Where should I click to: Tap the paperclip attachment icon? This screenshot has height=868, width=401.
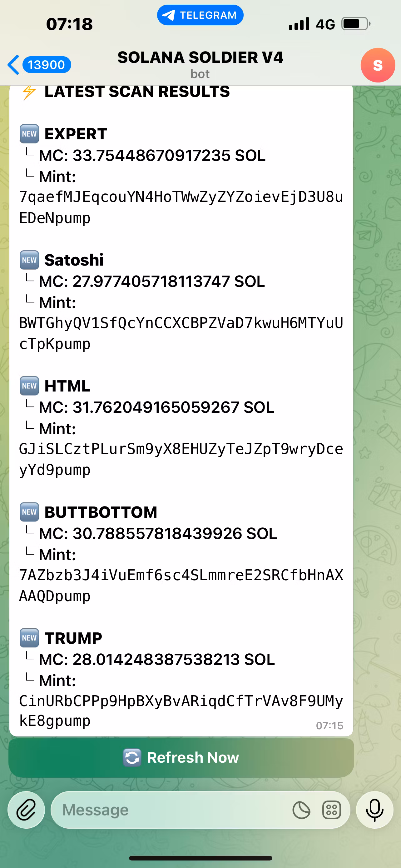pos(26,809)
